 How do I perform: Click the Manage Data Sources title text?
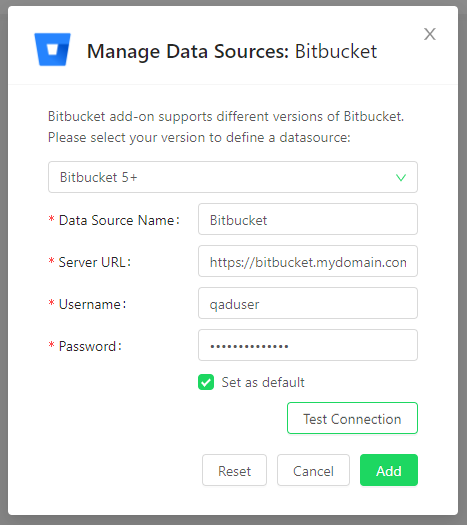[232, 51]
